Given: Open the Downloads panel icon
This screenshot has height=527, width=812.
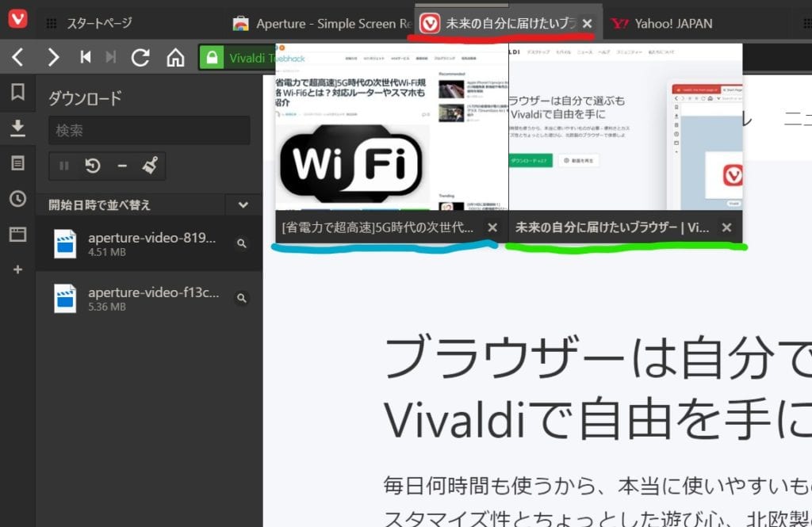Looking at the screenshot, I should click(x=17, y=128).
